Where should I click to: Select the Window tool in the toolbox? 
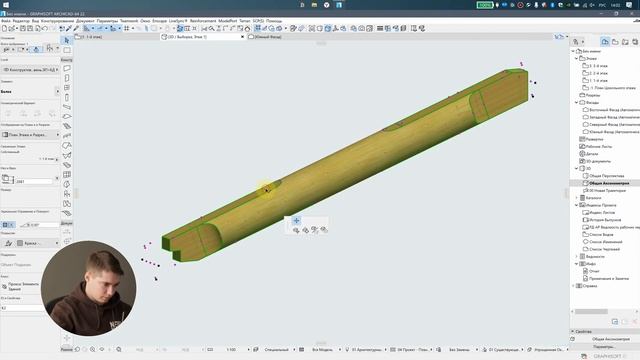pyautogui.click(x=67, y=88)
